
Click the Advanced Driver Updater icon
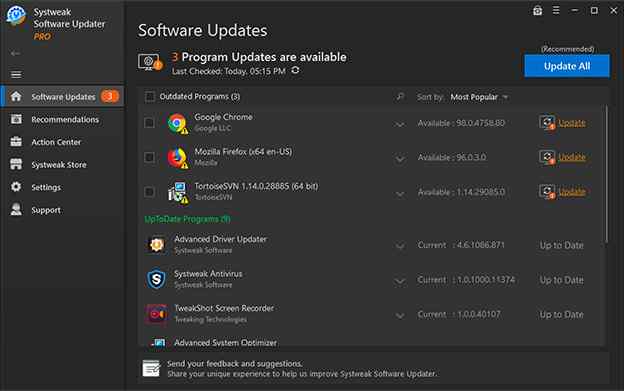pyautogui.click(x=156, y=245)
